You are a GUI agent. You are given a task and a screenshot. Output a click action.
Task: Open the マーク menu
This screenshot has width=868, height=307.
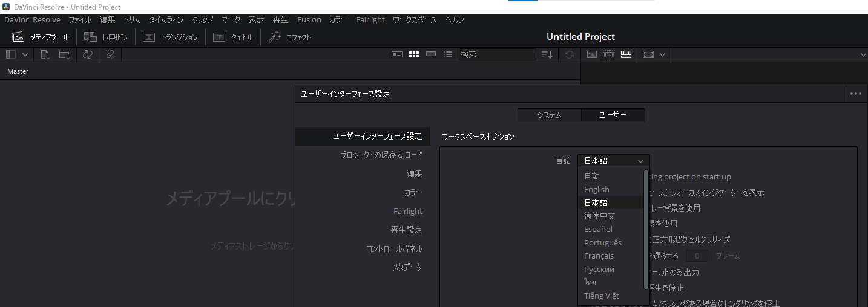tap(231, 19)
